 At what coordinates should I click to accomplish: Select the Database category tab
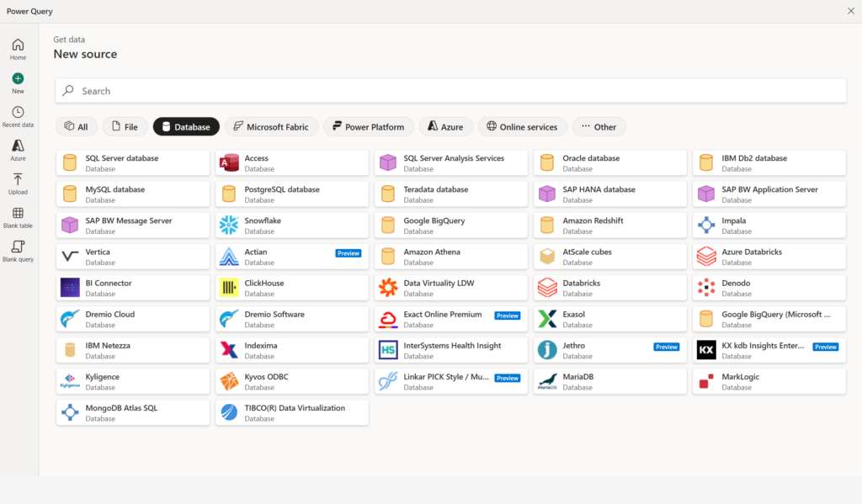(x=186, y=126)
